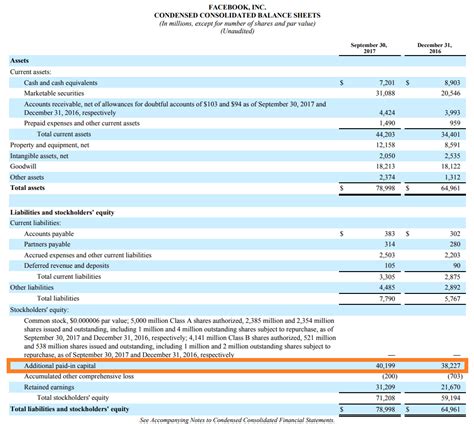The image size is (474, 424).
Task: Click accrued expenses value 2,503
Action: (387, 255)
